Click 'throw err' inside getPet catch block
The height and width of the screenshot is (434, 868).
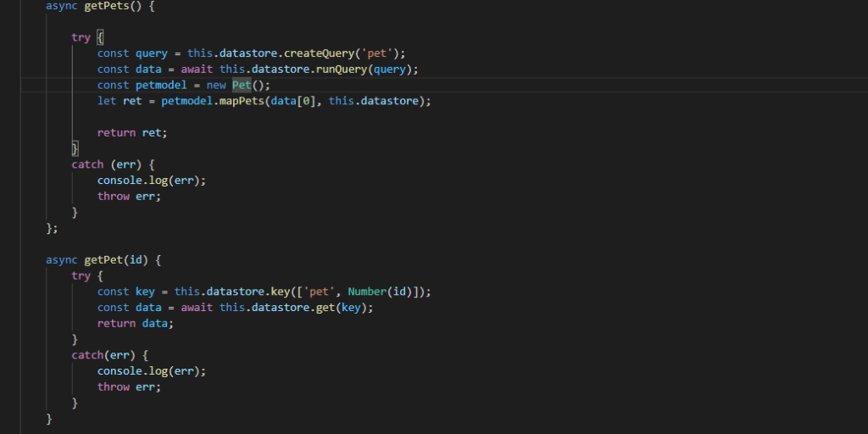pyautogui.click(x=129, y=387)
